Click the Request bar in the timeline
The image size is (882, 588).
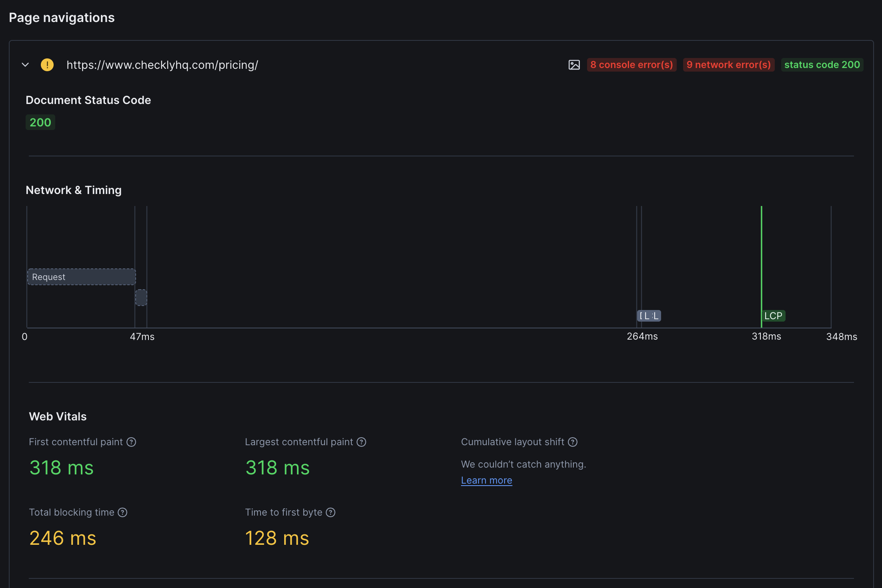coord(81,276)
